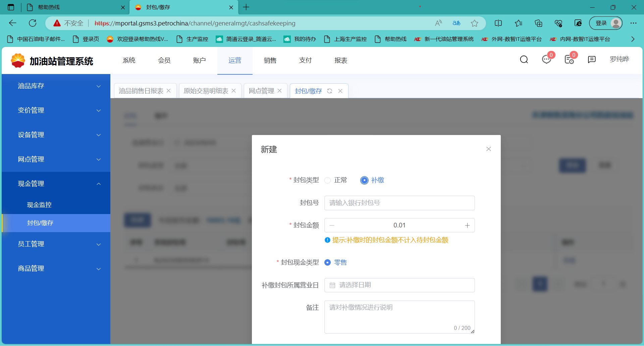Select the 零售 cash type radio
The height and width of the screenshot is (346, 644).
tap(328, 263)
